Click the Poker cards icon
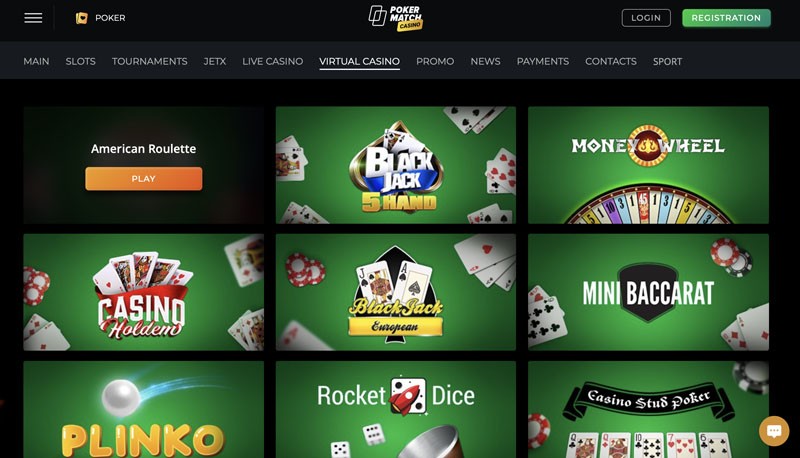The image size is (800, 458). point(82,18)
